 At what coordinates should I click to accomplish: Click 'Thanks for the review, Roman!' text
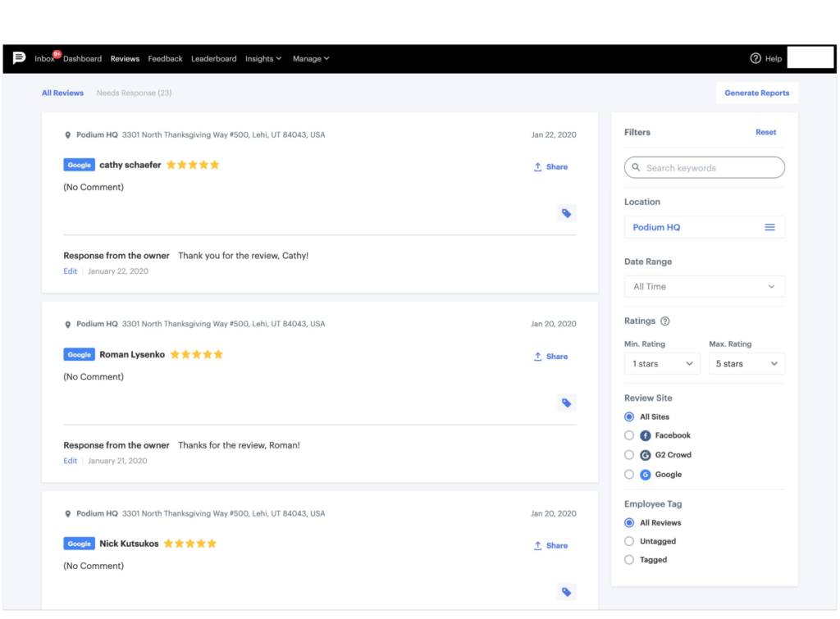coord(239,445)
